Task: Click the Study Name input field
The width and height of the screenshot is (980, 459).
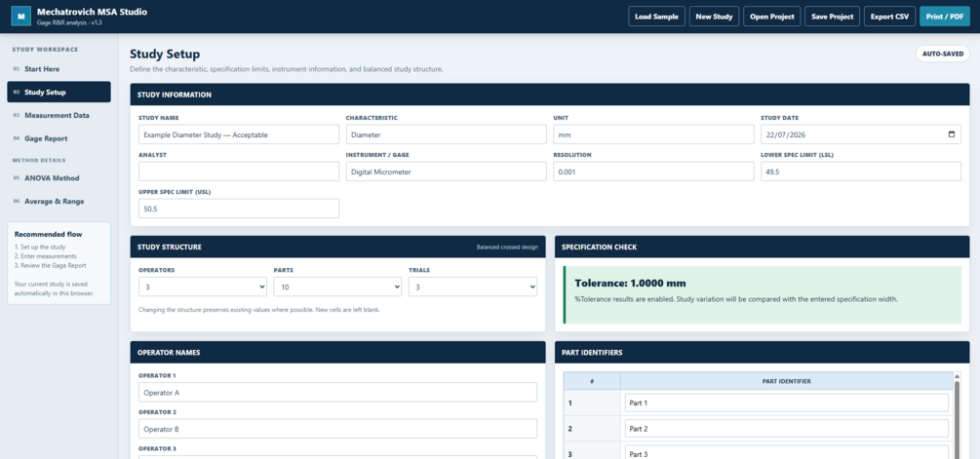Action: click(x=239, y=134)
